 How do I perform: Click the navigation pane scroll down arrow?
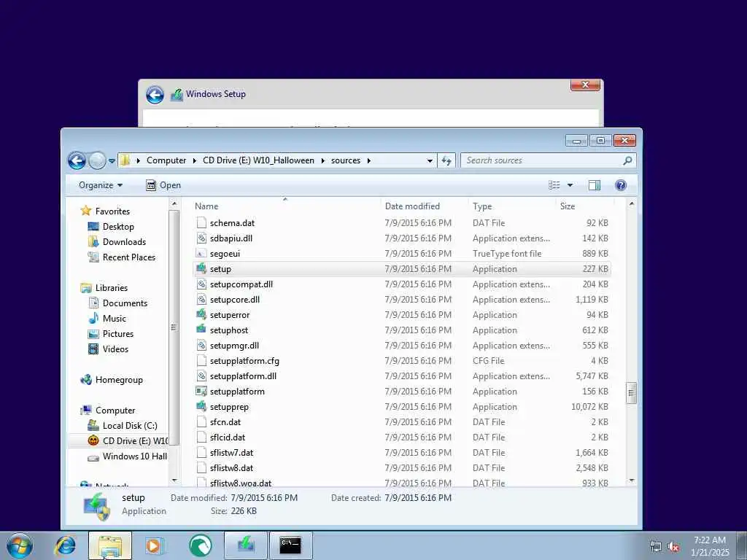point(174,481)
